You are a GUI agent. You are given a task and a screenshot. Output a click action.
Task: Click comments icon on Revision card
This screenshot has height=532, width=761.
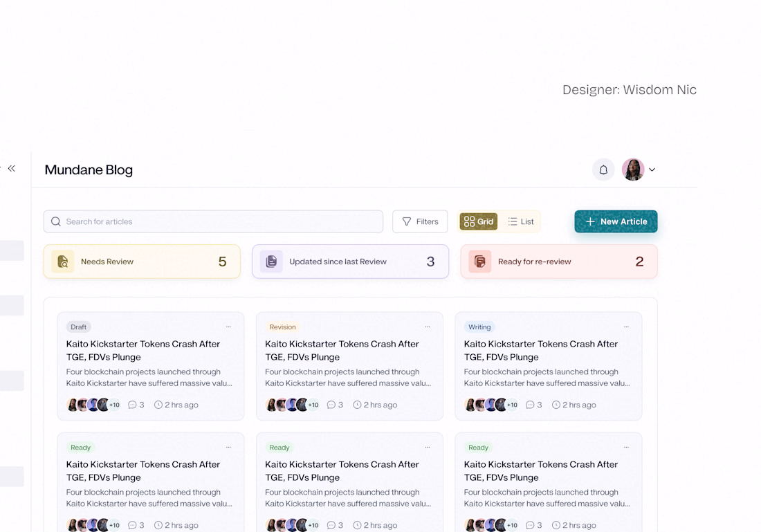click(x=331, y=405)
